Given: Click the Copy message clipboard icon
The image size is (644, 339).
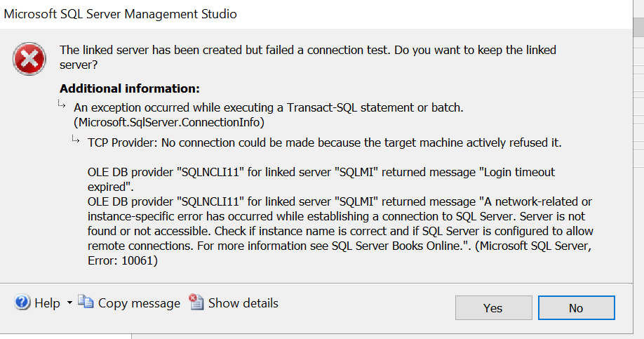Looking at the screenshot, I should coord(86,302).
